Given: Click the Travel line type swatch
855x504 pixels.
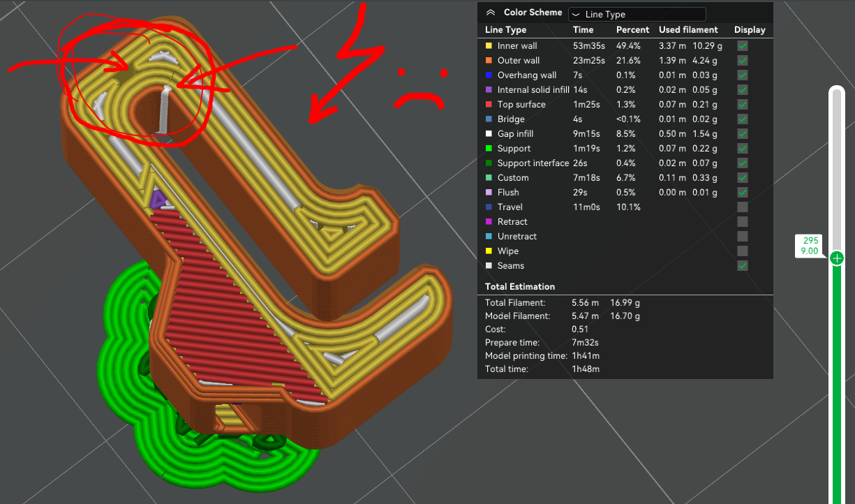Looking at the screenshot, I should 489,207.
